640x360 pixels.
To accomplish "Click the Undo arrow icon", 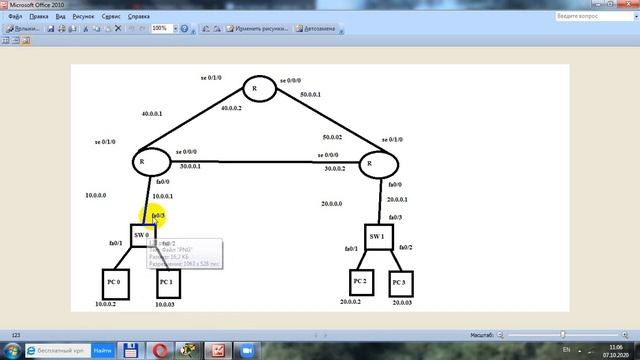I will tap(131, 29).
